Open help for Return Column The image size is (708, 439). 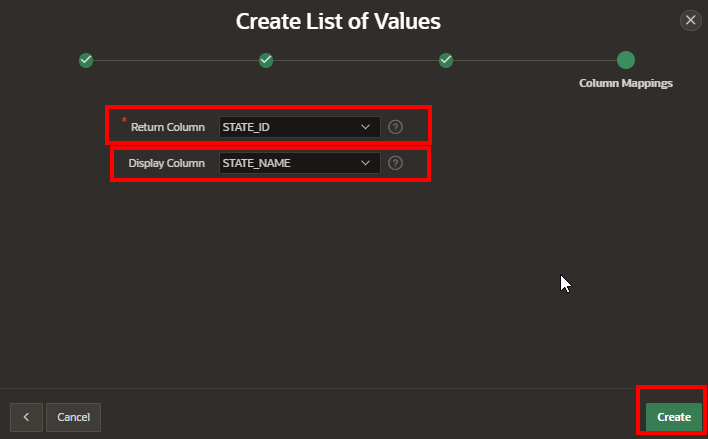tap(395, 127)
